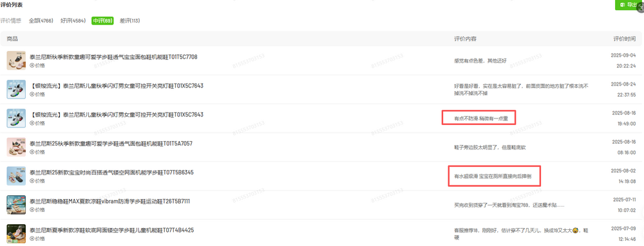Click the 评价时间 column header

point(625,39)
